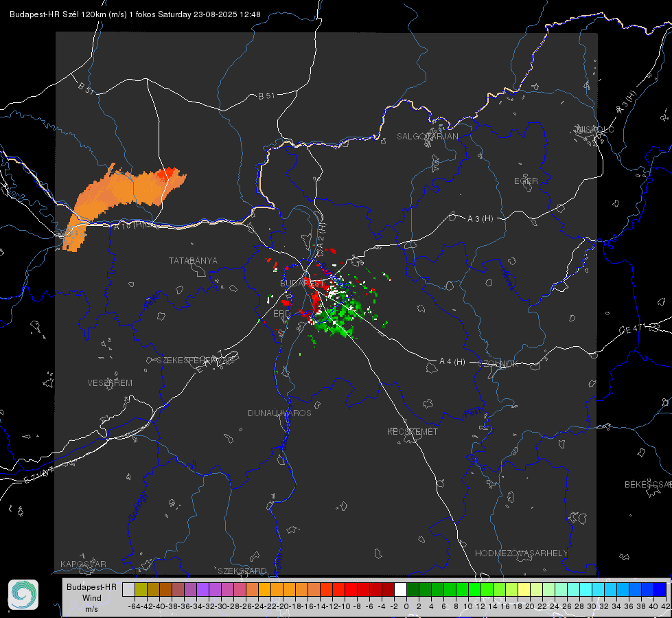Click the VESZPRÉM city label
The height and width of the screenshot is (618, 672).
point(110,383)
